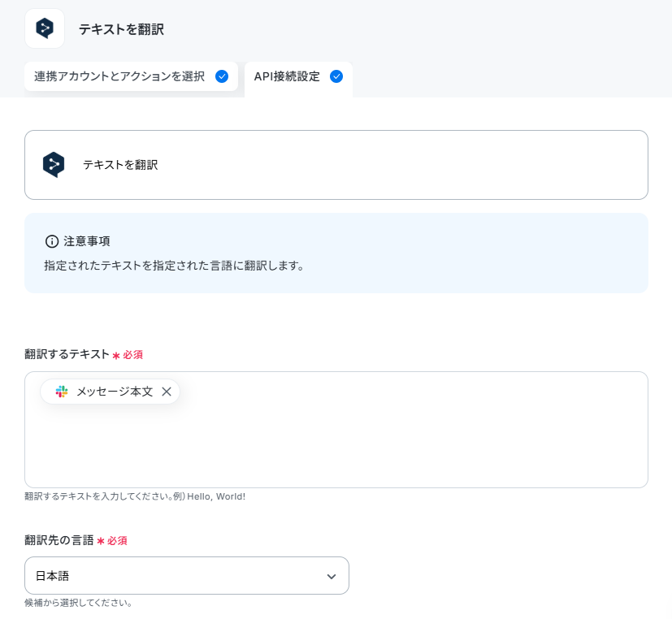Click the Hello, World! example hint text
The image size is (672, 619).
[x=216, y=496]
